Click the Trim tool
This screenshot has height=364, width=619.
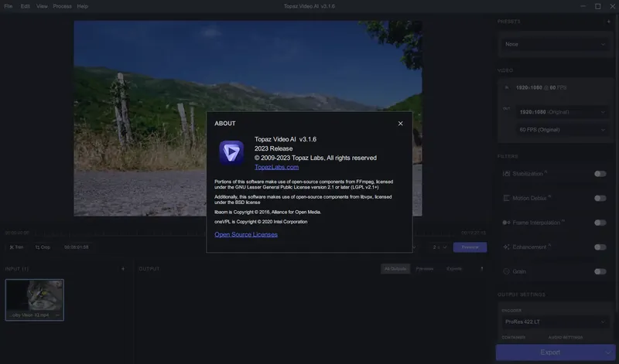coord(16,247)
